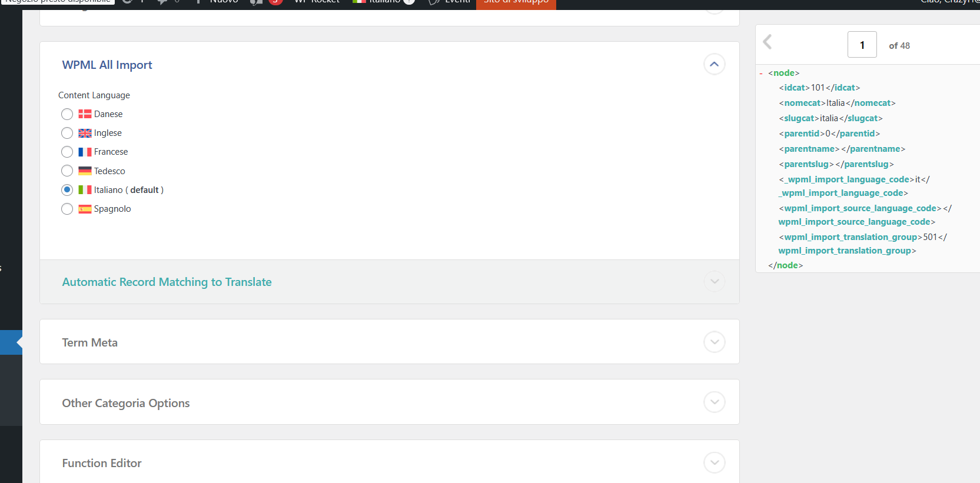Open the Other Categoria Options chevron
980x483 pixels.
pyautogui.click(x=714, y=402)
